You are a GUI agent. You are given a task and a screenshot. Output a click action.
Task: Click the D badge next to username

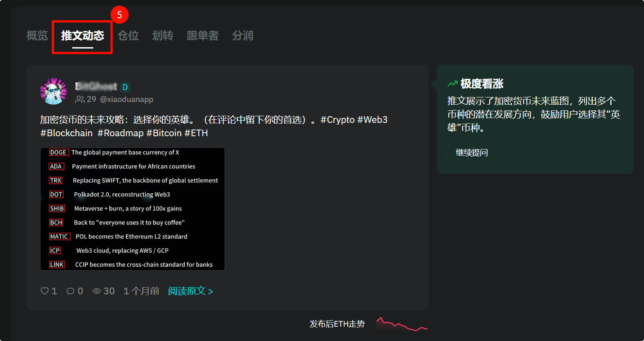point(125,87)
